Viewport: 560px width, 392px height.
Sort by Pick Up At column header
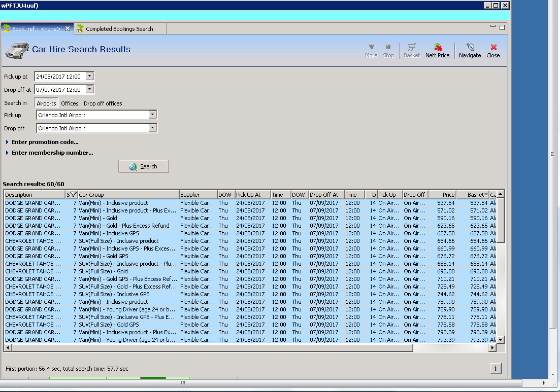click(x=252, y=194)
